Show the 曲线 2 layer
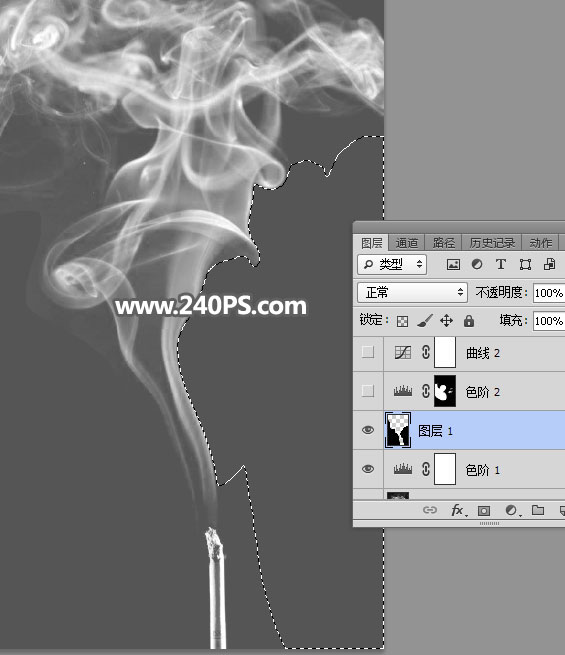565x655 pixels. 367,352
